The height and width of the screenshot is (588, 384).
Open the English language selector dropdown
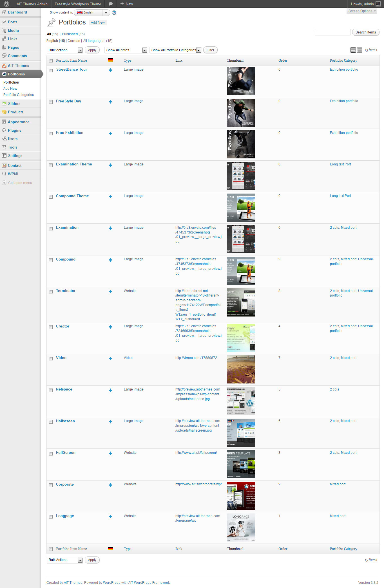point(92,13)
